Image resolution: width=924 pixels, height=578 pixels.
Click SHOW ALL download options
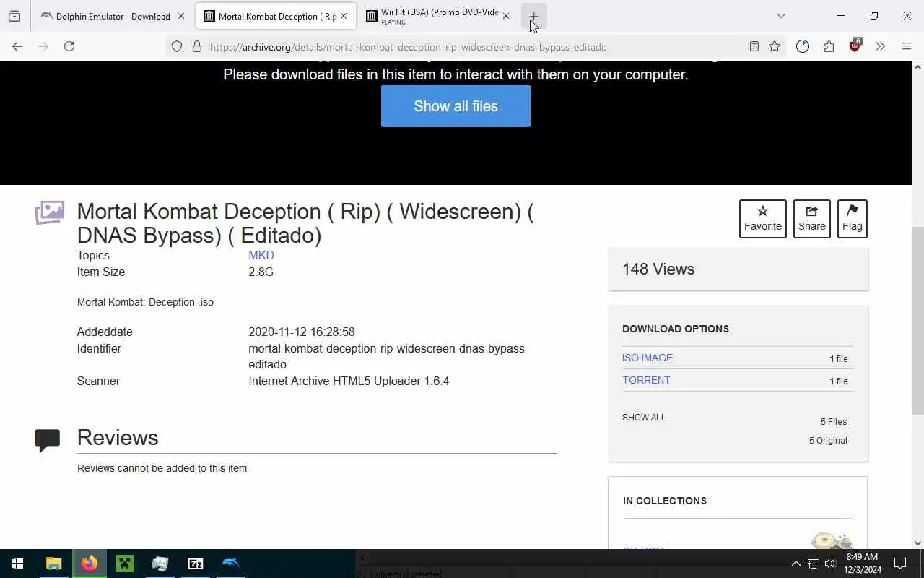click(644, 417)
